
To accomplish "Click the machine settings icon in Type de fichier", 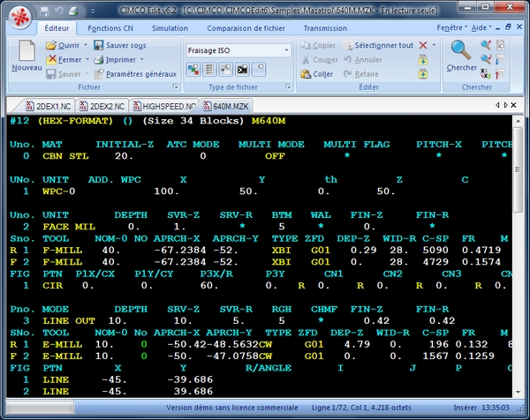I will pyautogui.click(x=226, y=70).
